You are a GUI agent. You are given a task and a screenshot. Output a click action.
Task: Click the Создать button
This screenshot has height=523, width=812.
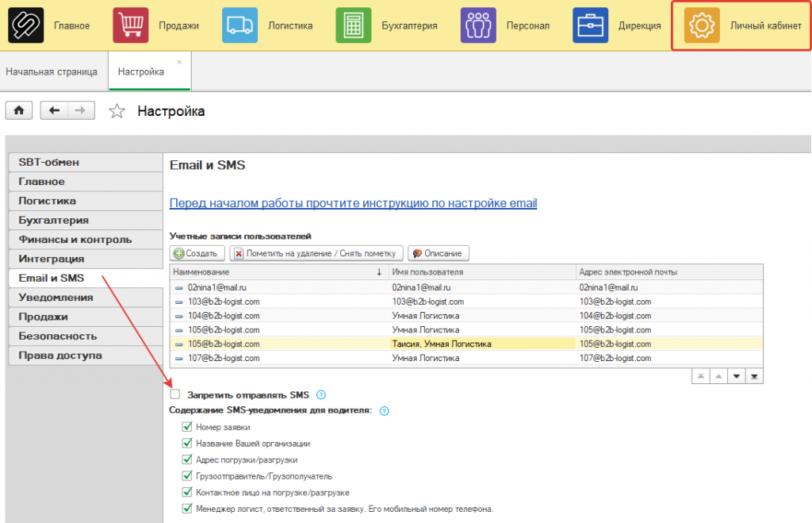(197, 253)
